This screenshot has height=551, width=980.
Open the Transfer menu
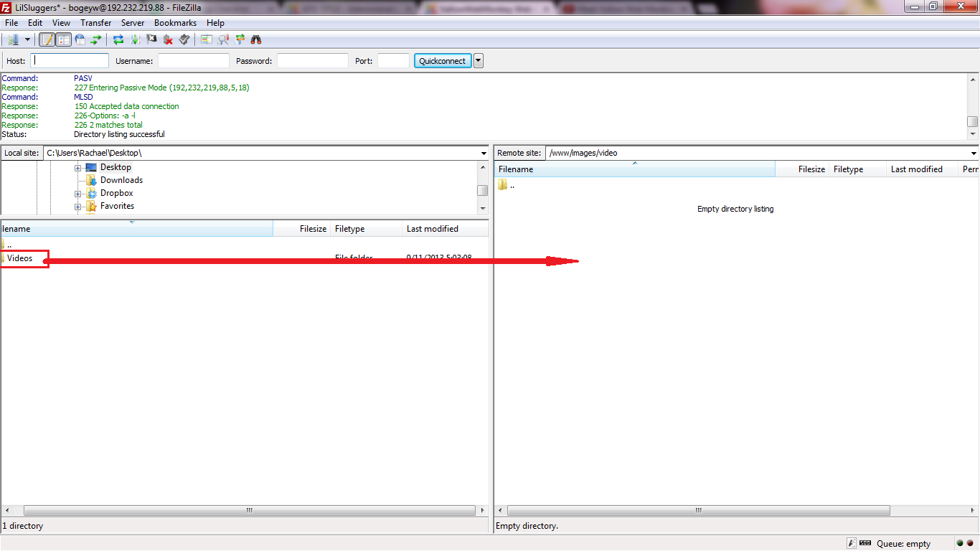point(96,23)
